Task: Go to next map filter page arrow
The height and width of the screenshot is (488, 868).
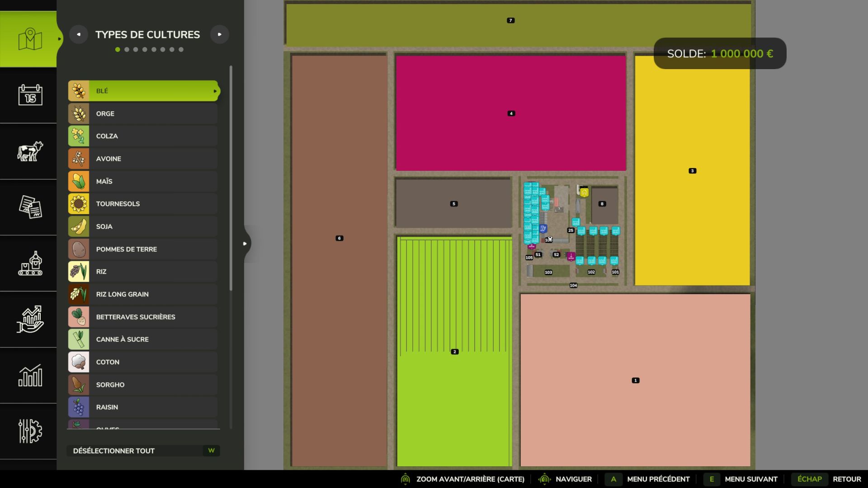Action: tap(220, 34)
